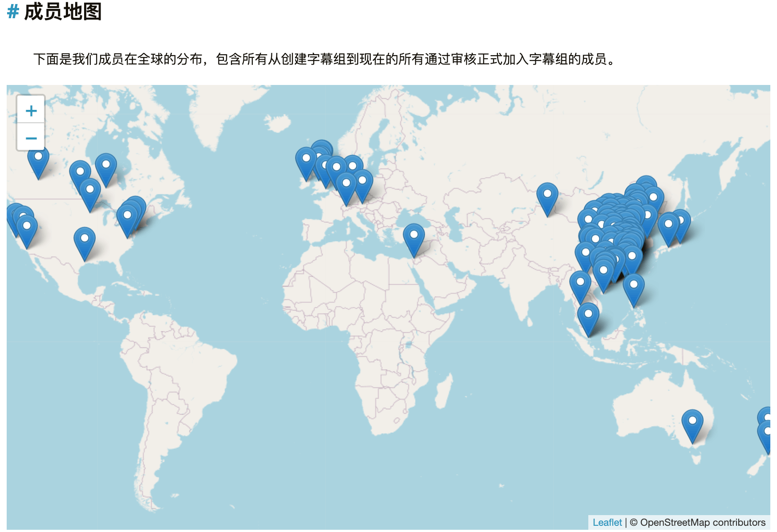Select the marker in western Canada

(x=38, y=160)
